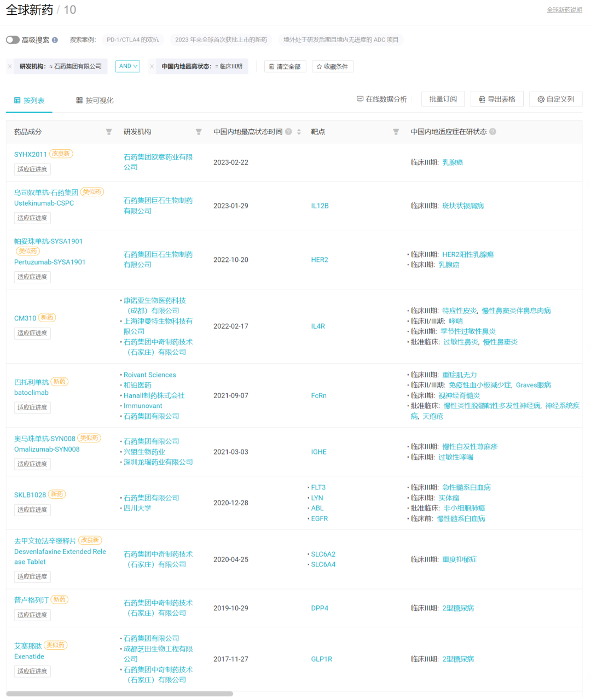591x700 pixels.
Task: Click help icon next to 中国内地最高状态时间
Action: tap(288, 132)
